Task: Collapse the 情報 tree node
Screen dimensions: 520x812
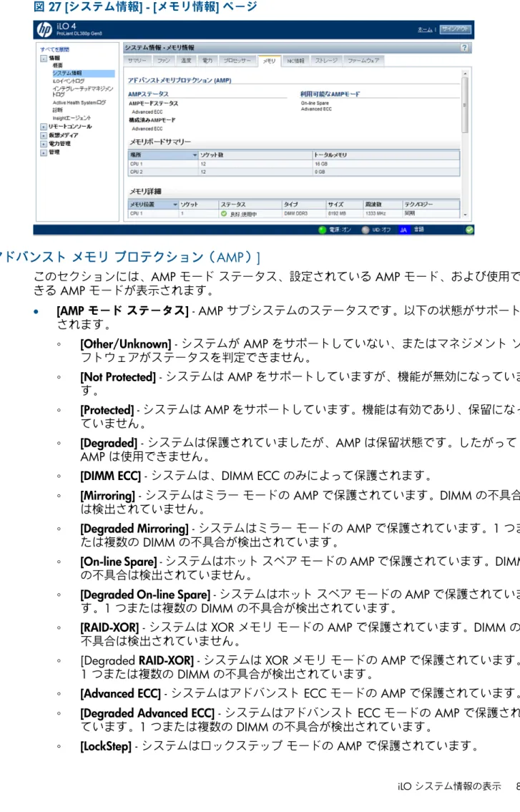Action: pyautogui.click(x=44, y=59)
